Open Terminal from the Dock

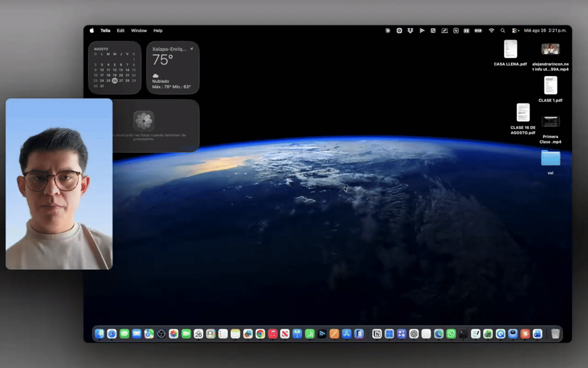463,333
